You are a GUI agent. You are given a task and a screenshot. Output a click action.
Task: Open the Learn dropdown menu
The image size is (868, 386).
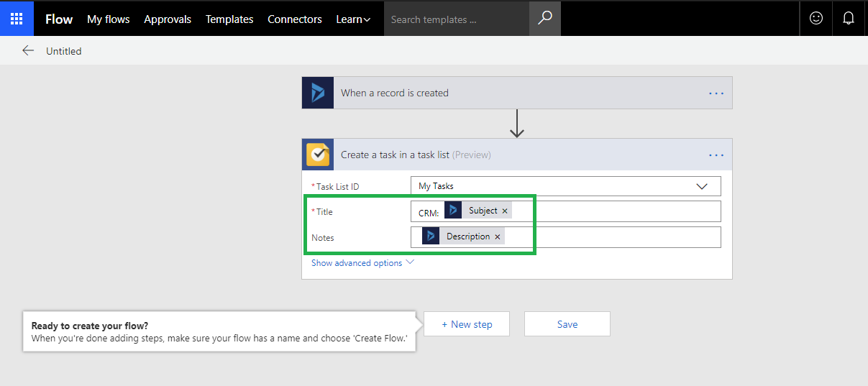point(353,19)
